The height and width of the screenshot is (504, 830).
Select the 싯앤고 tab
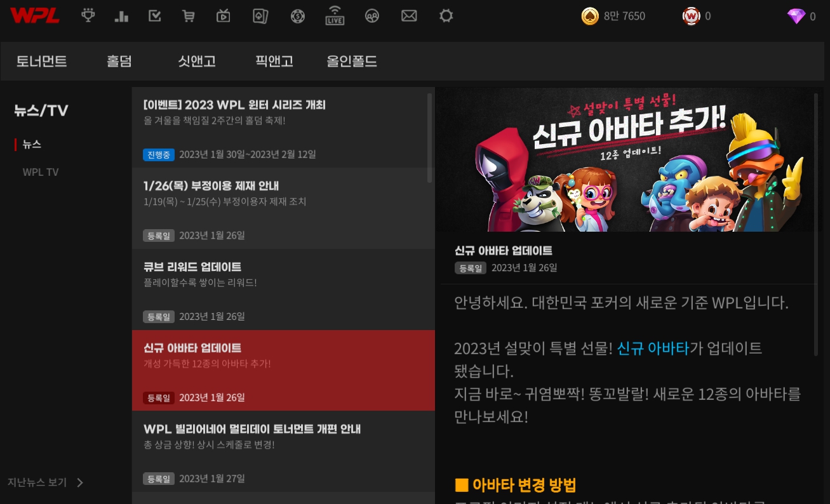tap(197, 62)
